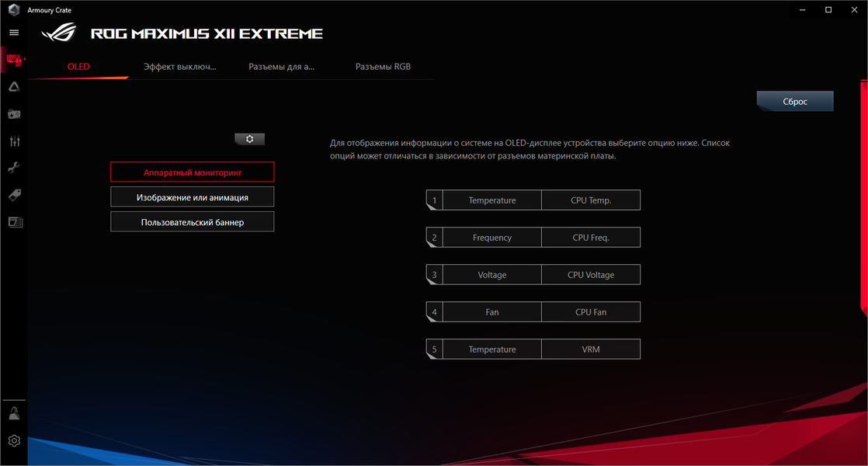Open slot 3 Voltage category dropdown
The image size is (868, 466).
(x=492, y=274)
